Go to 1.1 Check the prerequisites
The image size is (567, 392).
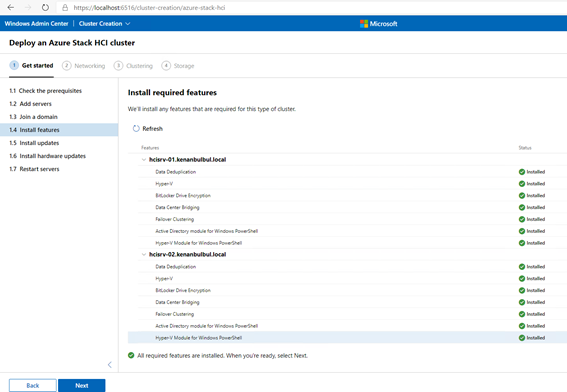coord(59,91)
